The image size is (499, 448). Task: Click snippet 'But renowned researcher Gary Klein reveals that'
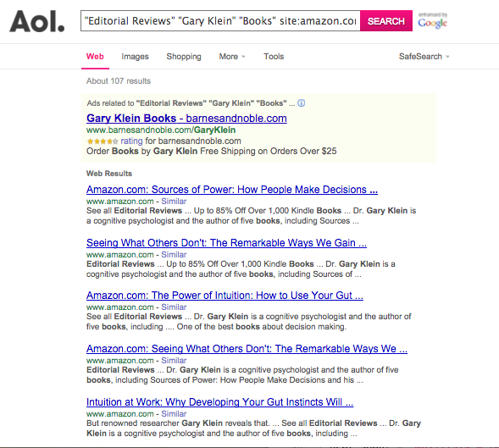[x=178, y=423]
